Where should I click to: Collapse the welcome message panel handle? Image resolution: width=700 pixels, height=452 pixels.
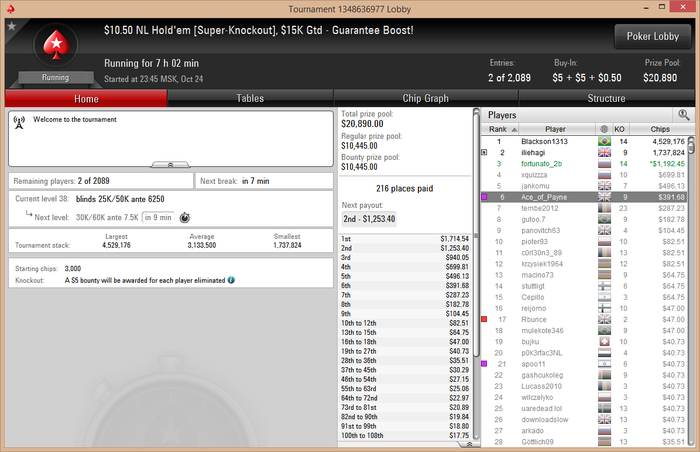(x=170, y=165)
